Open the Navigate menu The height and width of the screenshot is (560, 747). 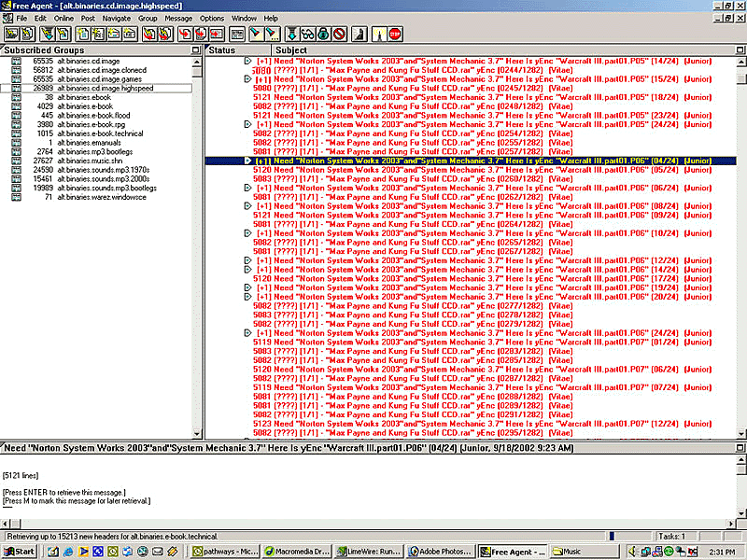[x=116, y=18]
